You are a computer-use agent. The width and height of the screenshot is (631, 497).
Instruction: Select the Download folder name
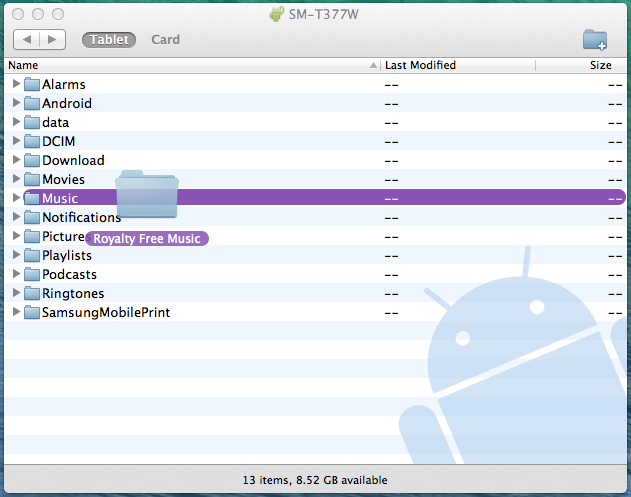(73, 161)
